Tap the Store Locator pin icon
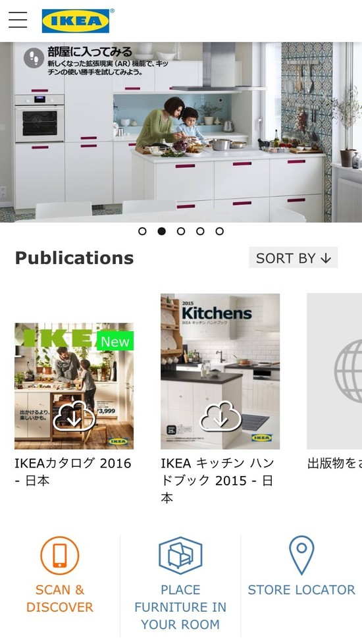 coord(301,555)
